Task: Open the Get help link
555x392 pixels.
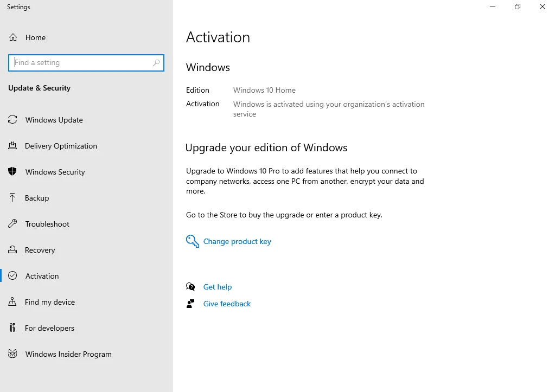Action: (218, 287)
